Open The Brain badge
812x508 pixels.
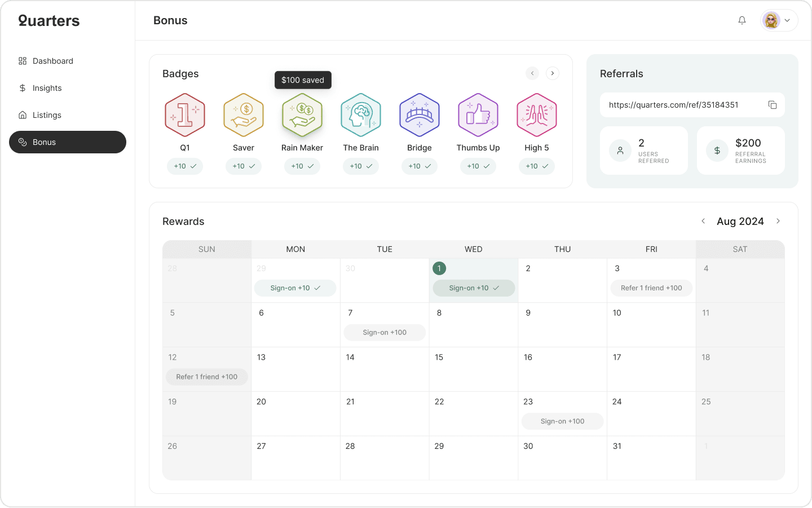point(361,114)
